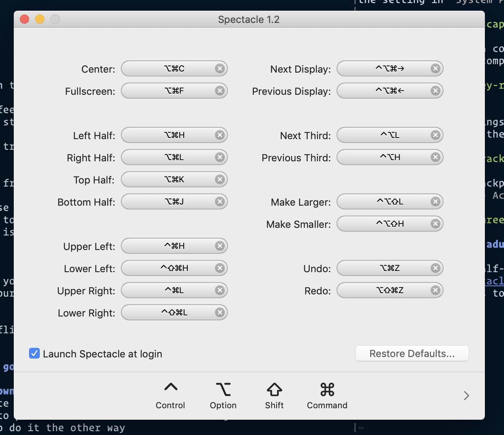Click the Shift key symbol in legend
Viewport: 504px width, 435px height.
pyautogui.click(x=274, y=390)
